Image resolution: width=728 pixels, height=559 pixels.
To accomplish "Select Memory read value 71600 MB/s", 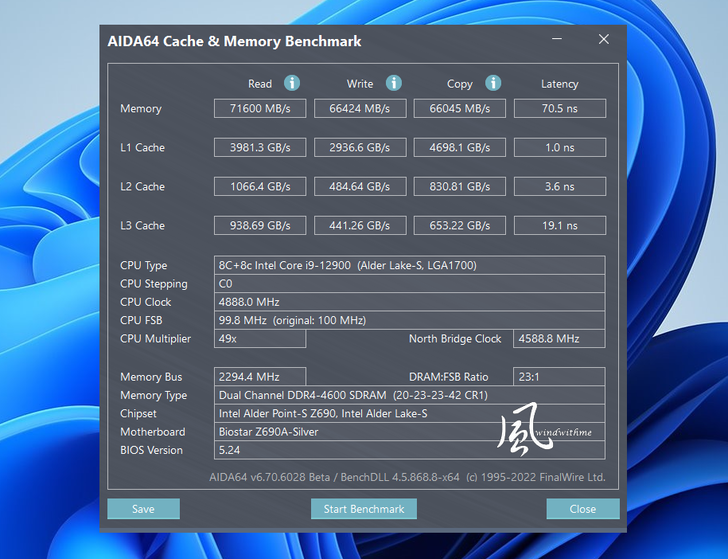I will point(260,108).
